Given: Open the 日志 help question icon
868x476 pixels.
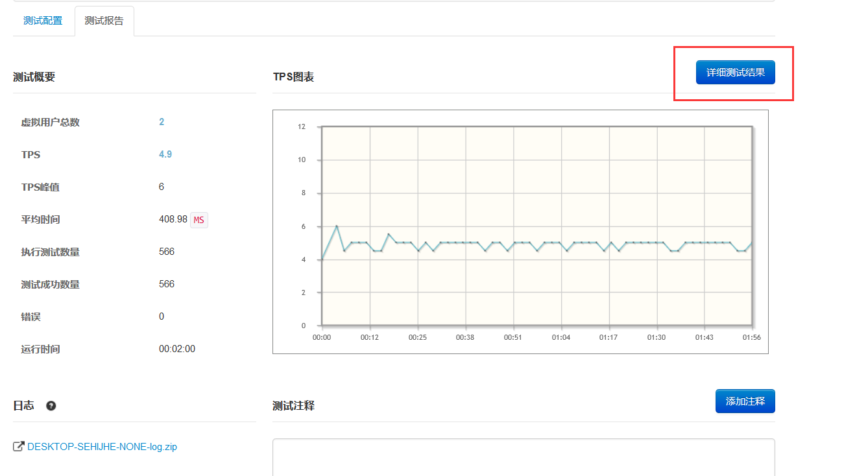Looking at the screenshot, I should 51,406.
